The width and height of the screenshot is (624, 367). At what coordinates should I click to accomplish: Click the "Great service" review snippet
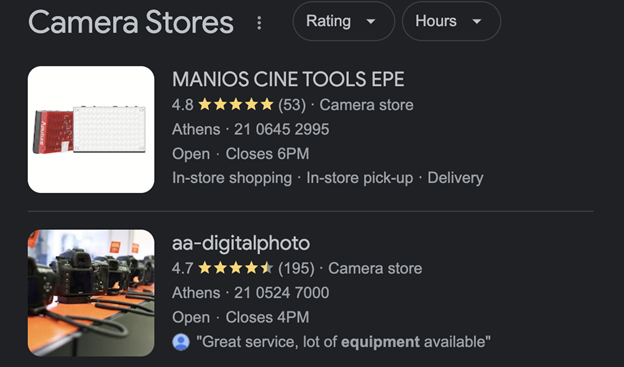point(343,342)
